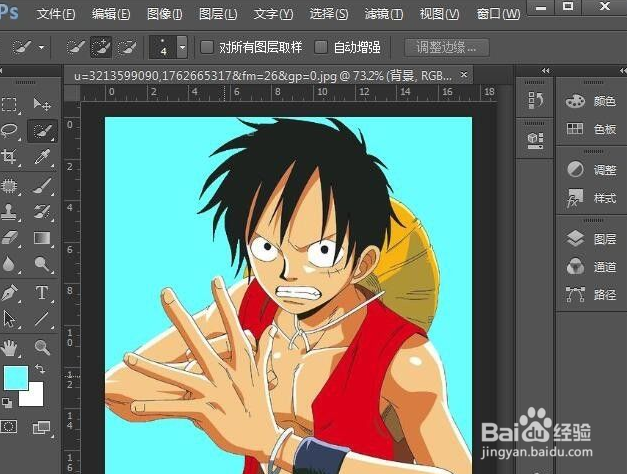Toggle Quick Mask mode

click(9, 426)
